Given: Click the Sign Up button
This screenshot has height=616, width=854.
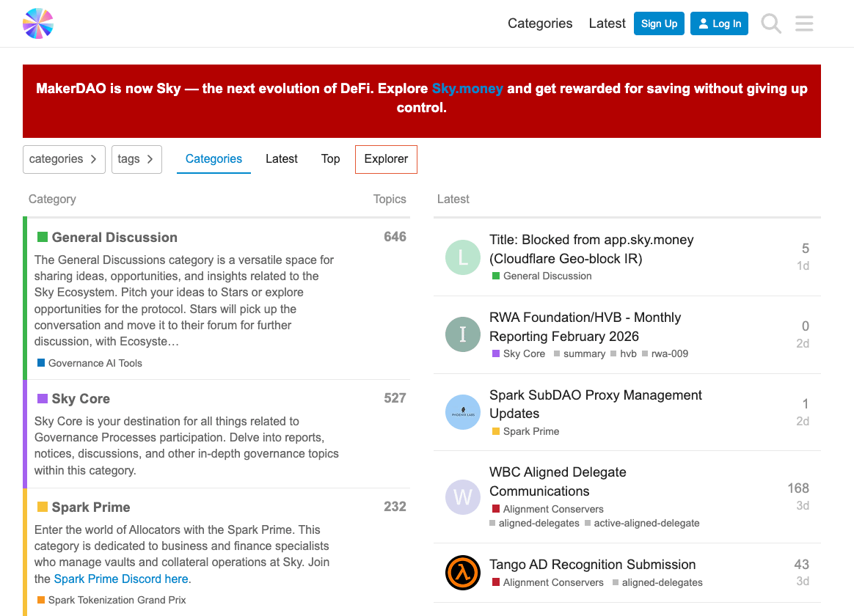Looking at the screenshot, I should coord(659,23).
